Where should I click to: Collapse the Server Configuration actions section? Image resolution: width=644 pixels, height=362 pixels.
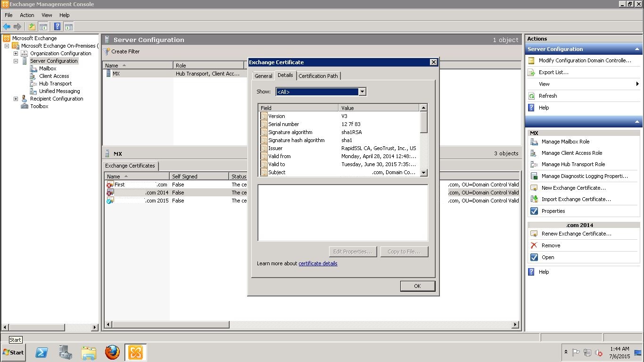click(x=637, y=49)
